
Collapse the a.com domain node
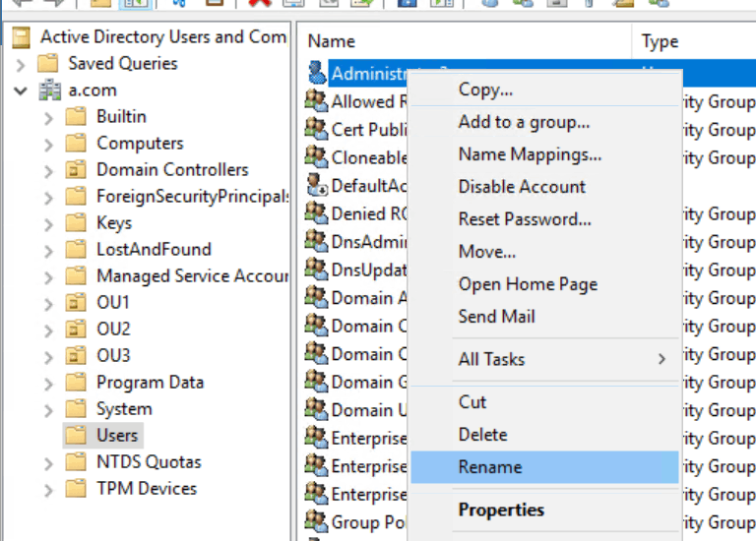coord(21,90)
